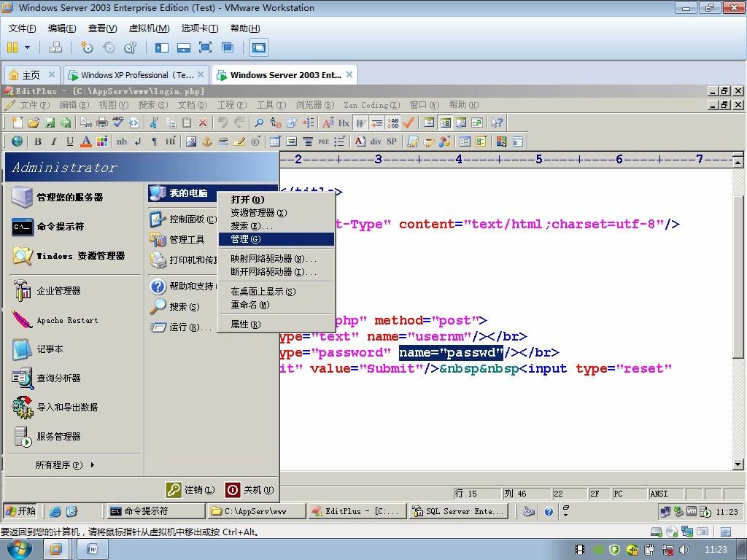The image size is (747, 560).
Task: Switch to Windows XP Professional VM tab
Action: [x=136, y=75]
